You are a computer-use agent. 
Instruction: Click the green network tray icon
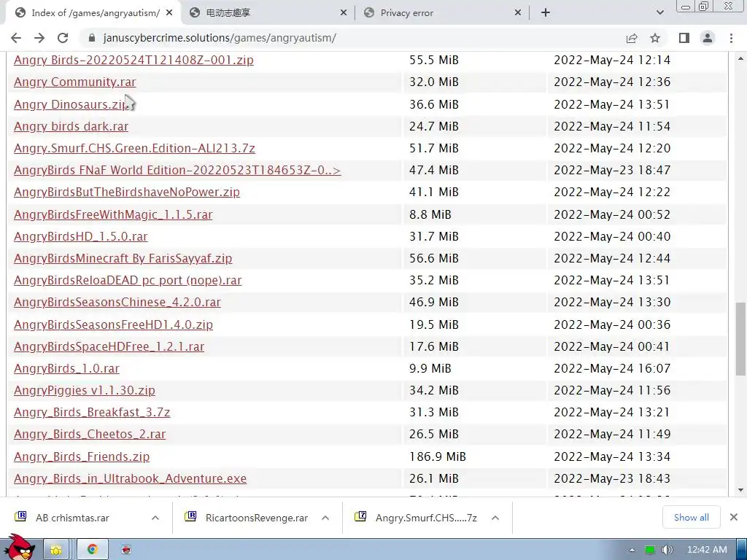[x=650, y=550]
